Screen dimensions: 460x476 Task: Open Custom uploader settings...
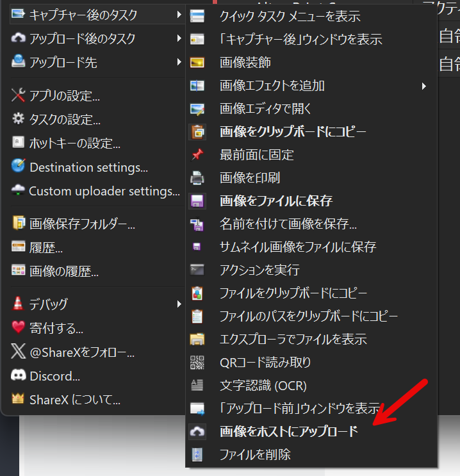[x=104, y=191]
